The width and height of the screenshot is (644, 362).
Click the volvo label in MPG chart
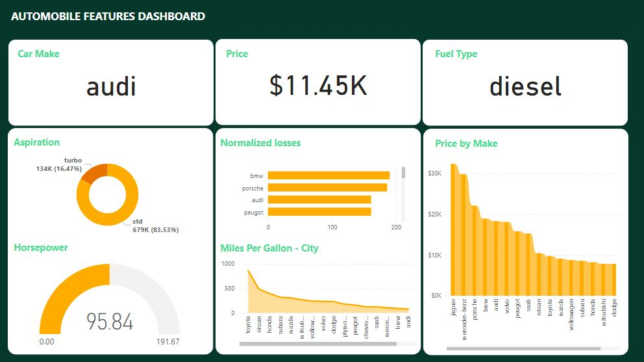tap(323, 324)
